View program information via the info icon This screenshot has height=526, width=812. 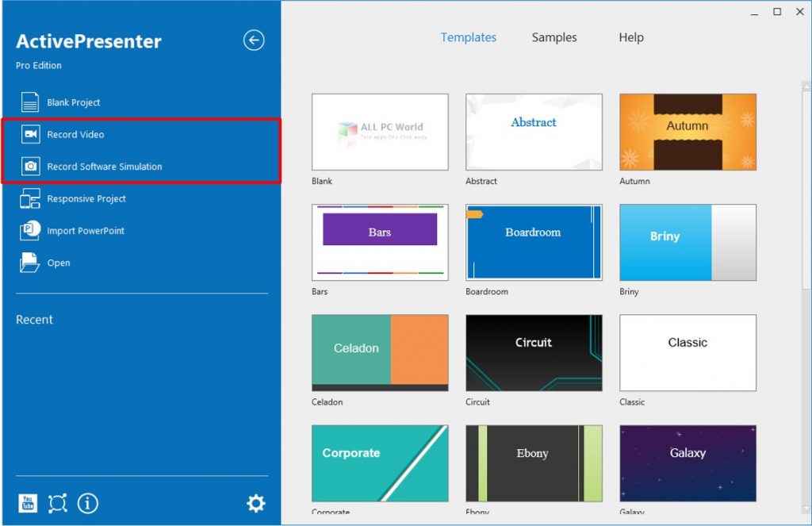pos(87,503)
